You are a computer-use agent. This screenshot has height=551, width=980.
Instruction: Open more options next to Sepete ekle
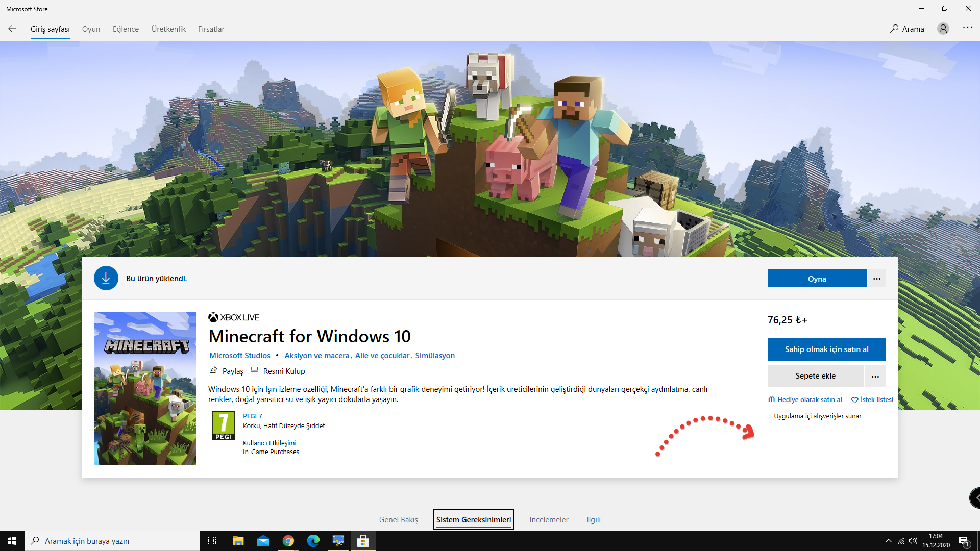[x=875, y=377]
